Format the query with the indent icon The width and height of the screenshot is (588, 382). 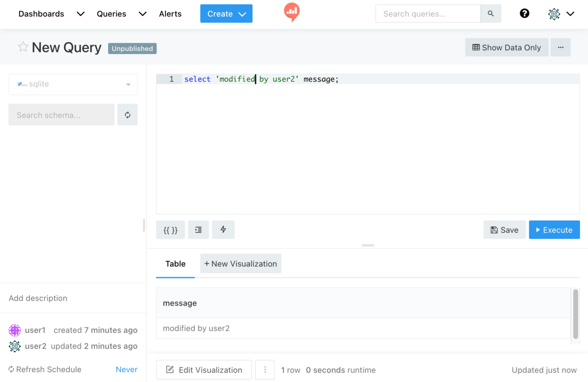[198, 229]
